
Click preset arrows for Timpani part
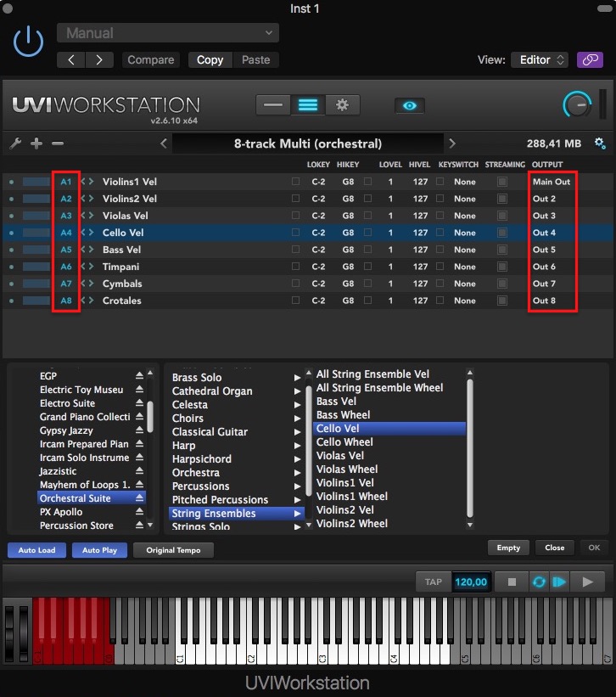coord(87,267)
